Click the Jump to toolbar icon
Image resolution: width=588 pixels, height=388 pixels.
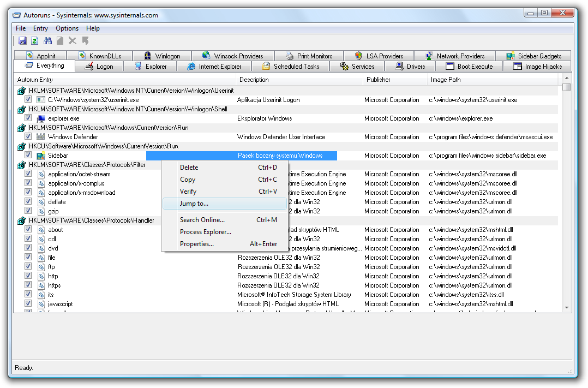[x=85, y=40]
